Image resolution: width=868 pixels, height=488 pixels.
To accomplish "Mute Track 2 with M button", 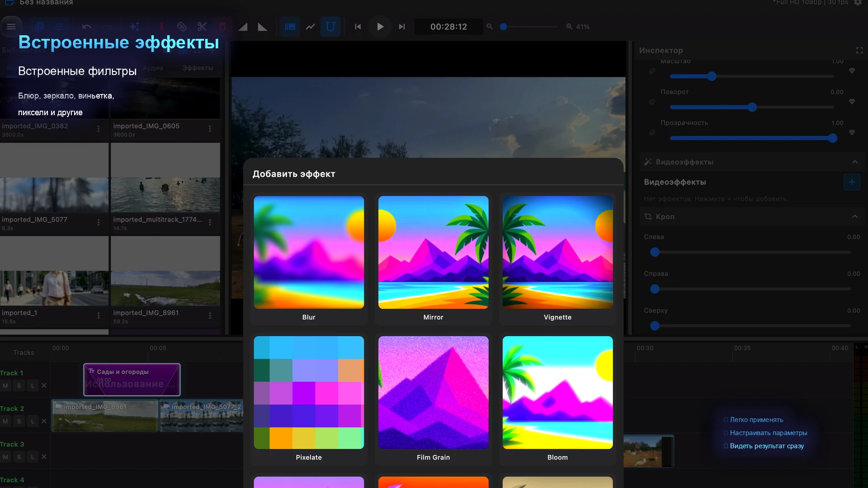I will point(5,421).
